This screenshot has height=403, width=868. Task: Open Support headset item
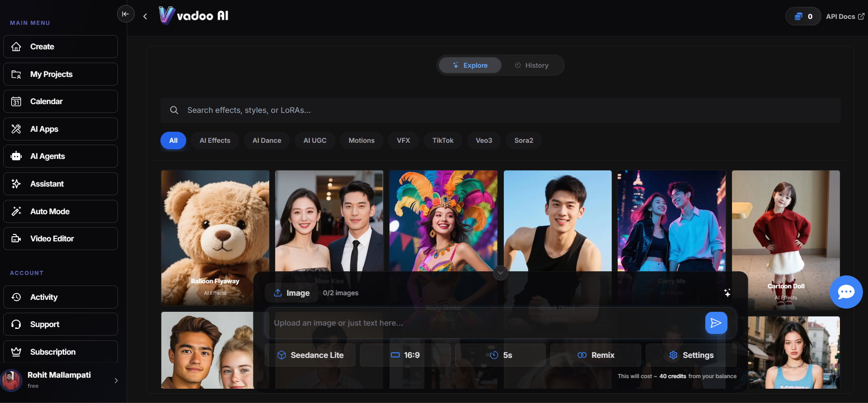coord(60,324)
